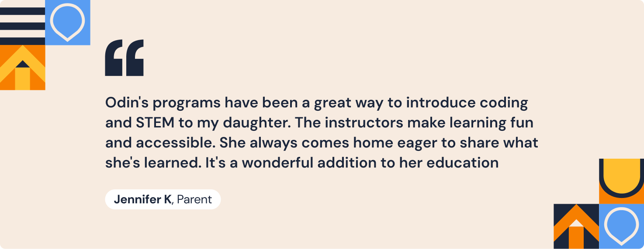
Task: Click the large opening quotation mark icon
Action: pyautogui.click(x=125, y=58)
